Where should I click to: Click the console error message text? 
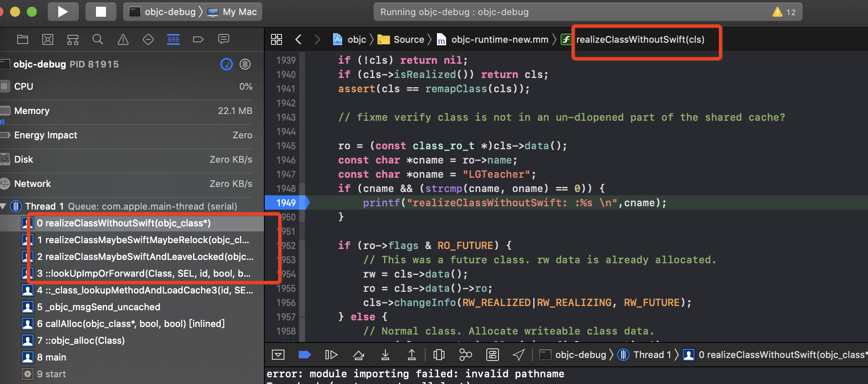(416, 374)
